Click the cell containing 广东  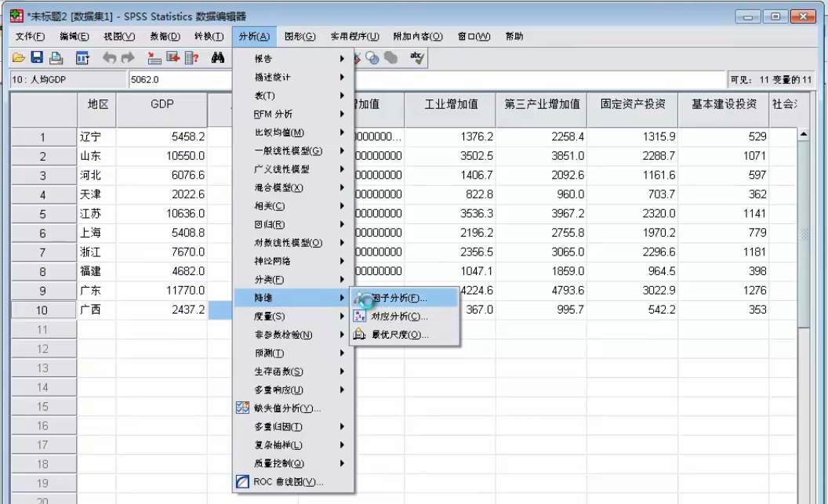[97, 290]
